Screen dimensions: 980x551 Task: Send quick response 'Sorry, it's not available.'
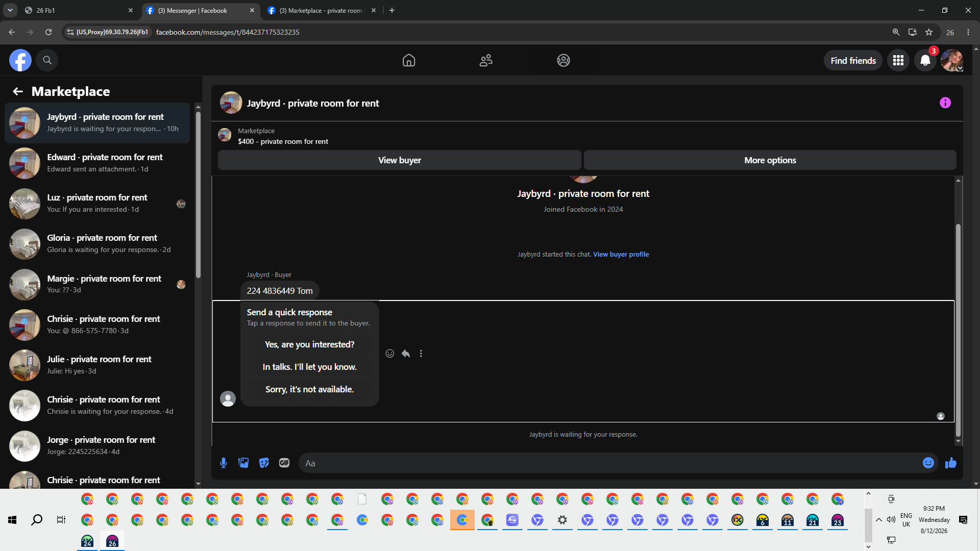[x=309, y=389]
